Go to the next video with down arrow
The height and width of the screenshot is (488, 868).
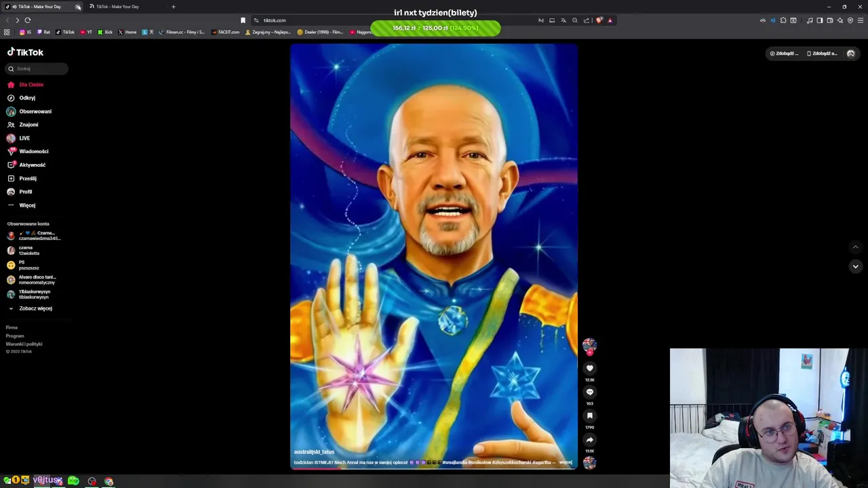point(855,266)
